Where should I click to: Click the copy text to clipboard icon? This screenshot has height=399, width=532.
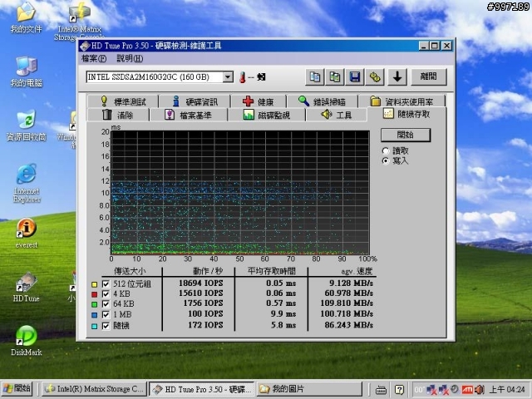click(314, 77)
